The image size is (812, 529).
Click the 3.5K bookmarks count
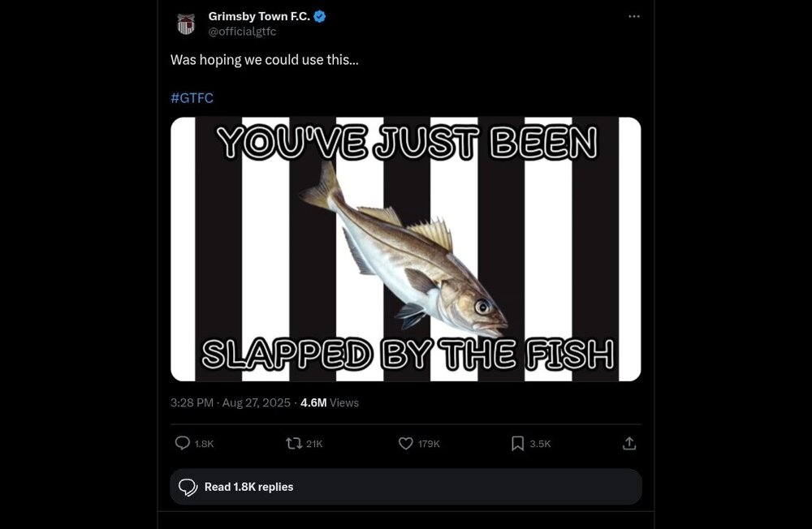[x=540, y=444]
